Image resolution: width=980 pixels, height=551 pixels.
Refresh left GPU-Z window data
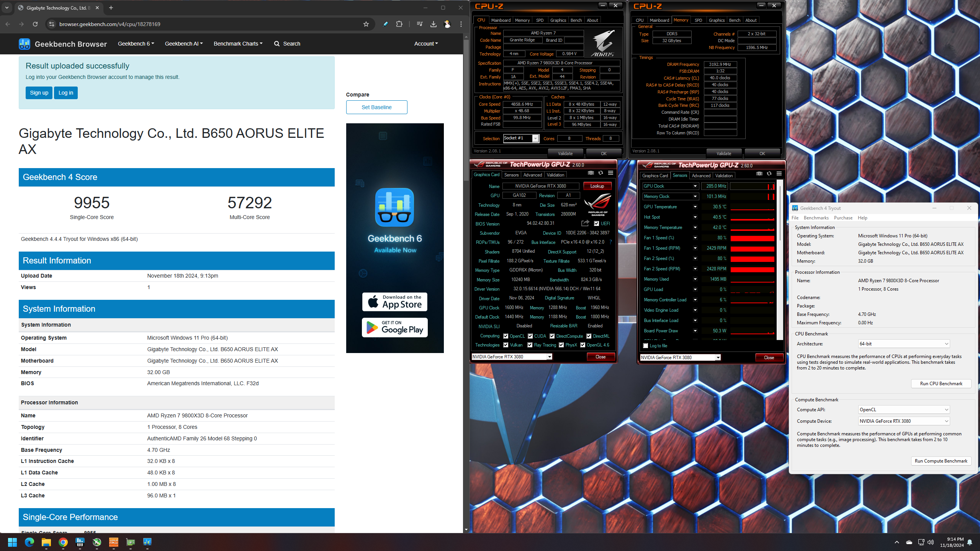pyautogui.click(x=600, y=173)
